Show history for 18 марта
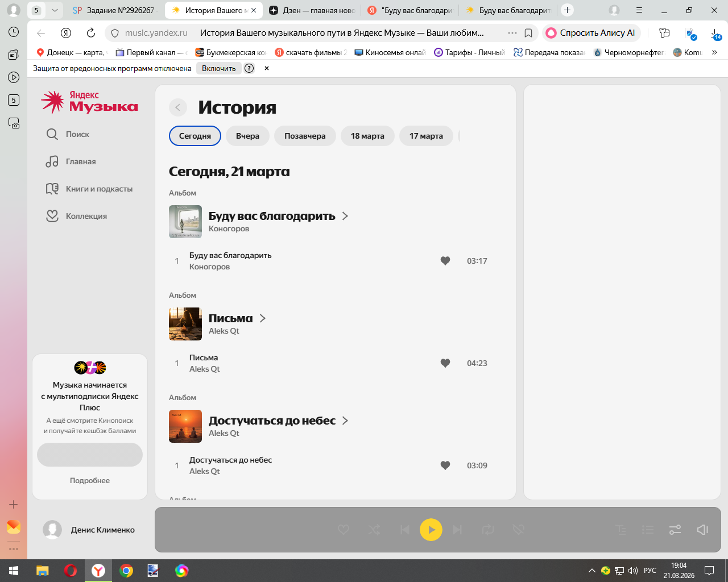The width and height of the screenshot is (728, 582). [x=367, y=136]
